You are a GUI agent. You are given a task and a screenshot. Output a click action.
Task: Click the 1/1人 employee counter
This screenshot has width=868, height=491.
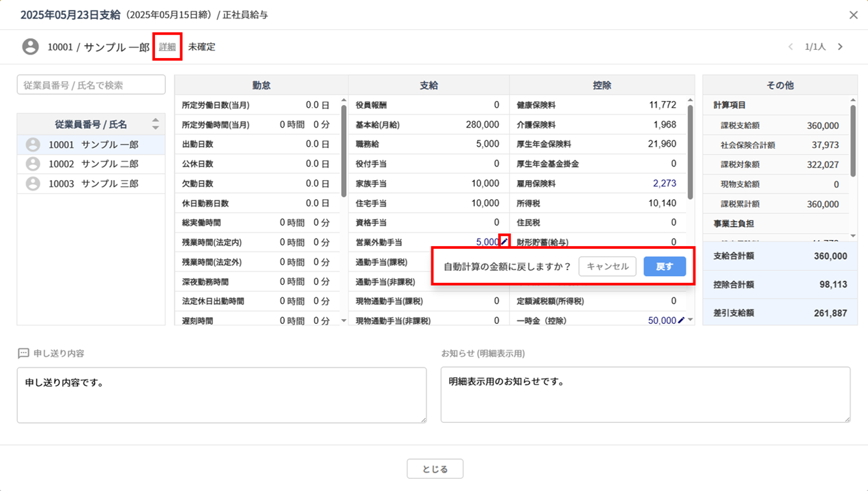pos(815,47)
